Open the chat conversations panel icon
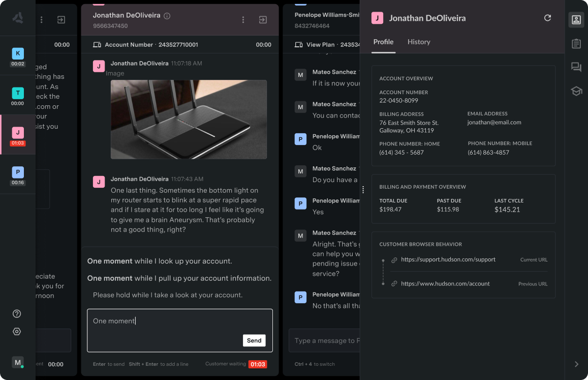 (576, 67)
